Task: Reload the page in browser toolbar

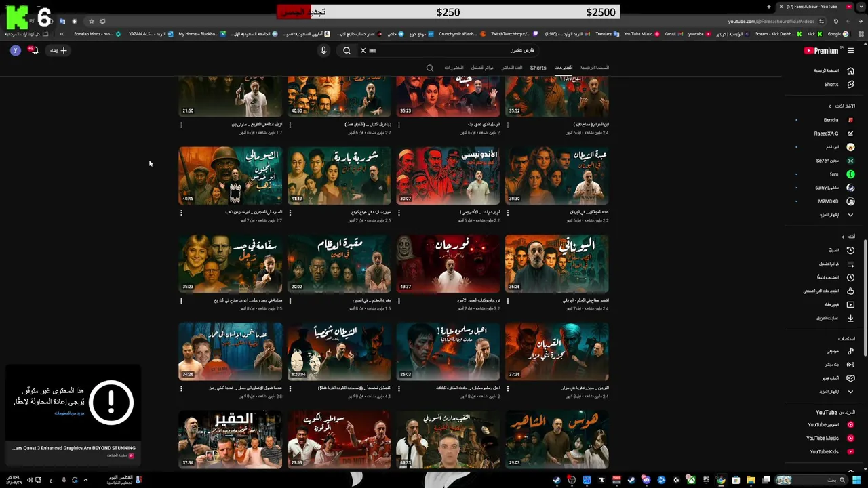Action: [x=835, y=21]
